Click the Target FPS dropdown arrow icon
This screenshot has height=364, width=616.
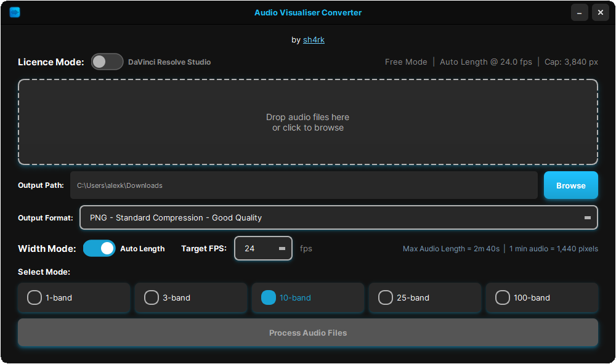(x=282, y=248)
